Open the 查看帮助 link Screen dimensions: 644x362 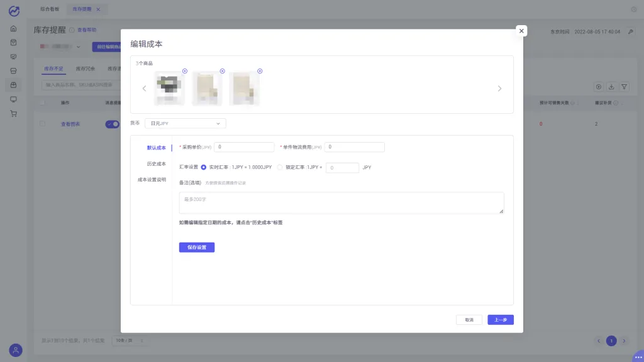tap(87, 30)
